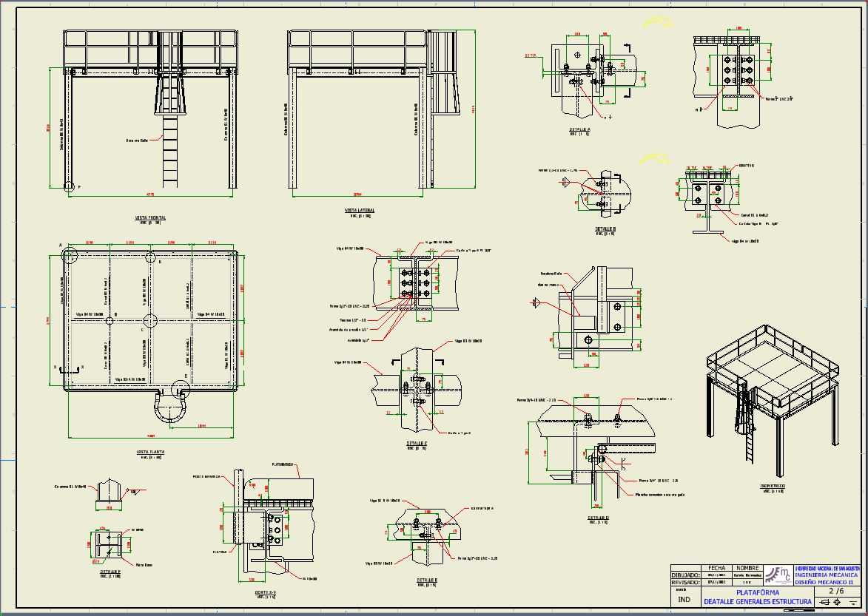The image size is (868, 616).
Task: Click the sheet number '2 /6'
Action: point(836,591)
